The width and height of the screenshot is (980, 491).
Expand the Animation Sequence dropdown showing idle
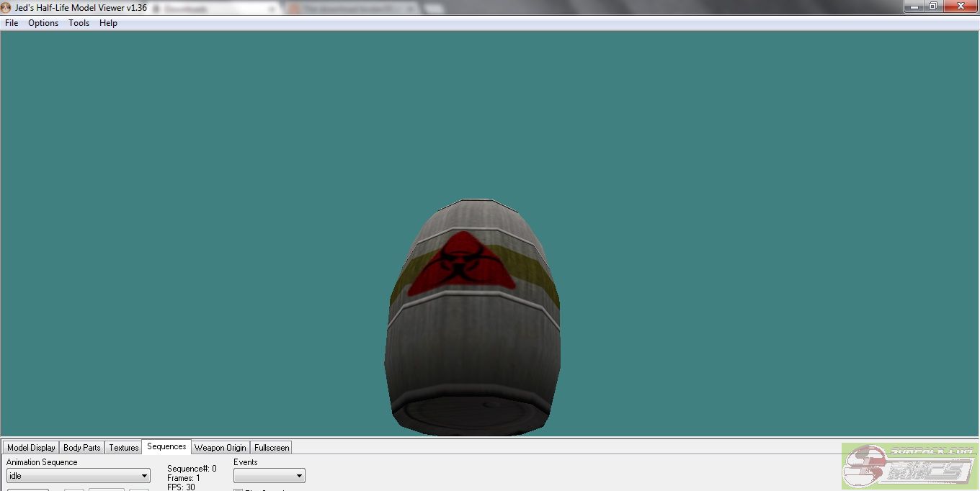(x=79, y=476)
